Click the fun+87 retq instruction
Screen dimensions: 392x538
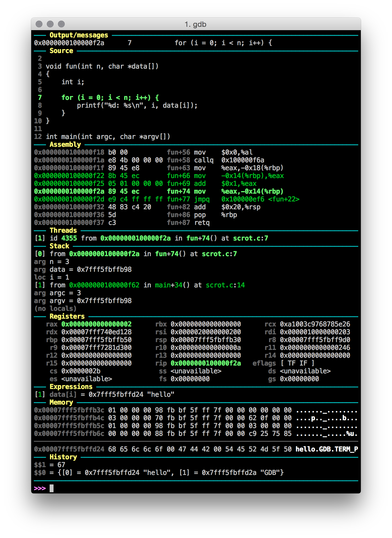122,223
